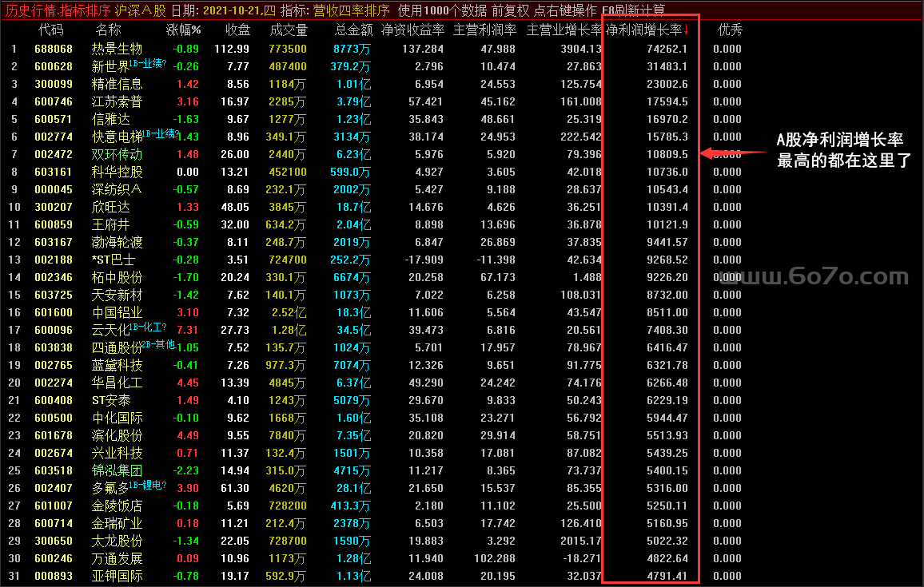Click stock code 600628
This screenshot has height=587, width=924.
[54, 66]
